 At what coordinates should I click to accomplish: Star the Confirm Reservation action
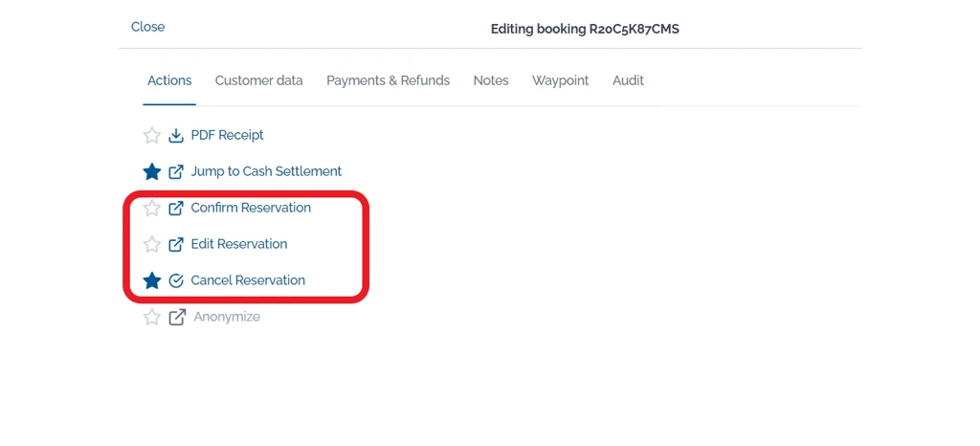pos(152,208)
